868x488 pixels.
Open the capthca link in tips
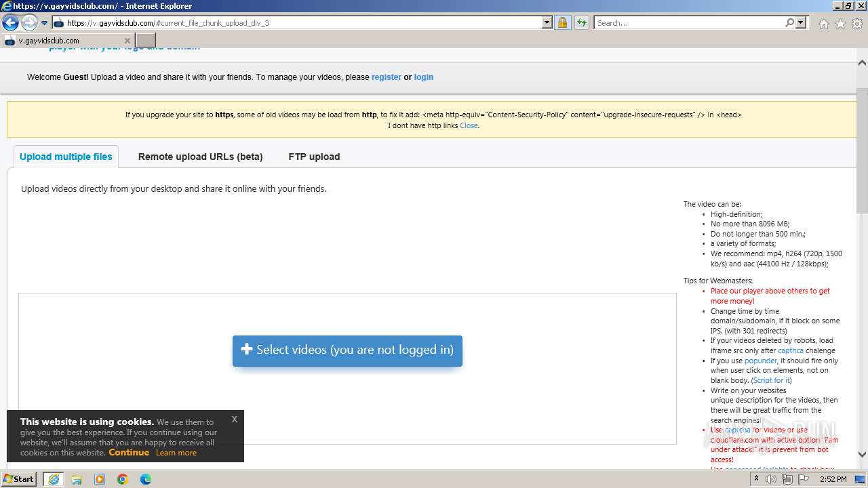click(791, 350)
